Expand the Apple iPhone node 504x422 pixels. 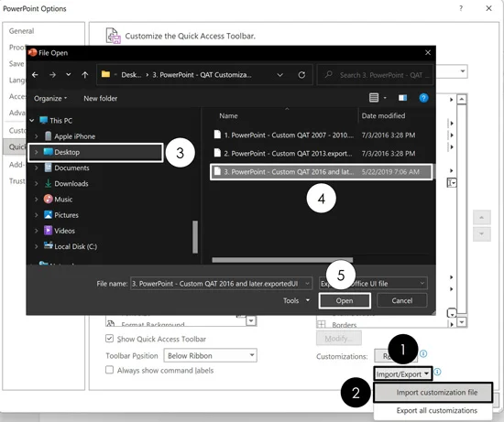(x=37, y=136)
